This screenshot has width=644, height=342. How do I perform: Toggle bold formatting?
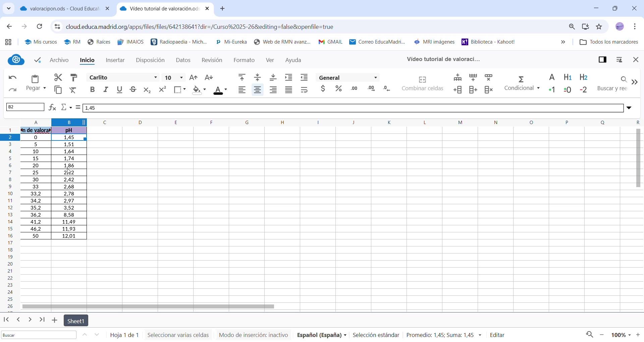click(93, 90)
